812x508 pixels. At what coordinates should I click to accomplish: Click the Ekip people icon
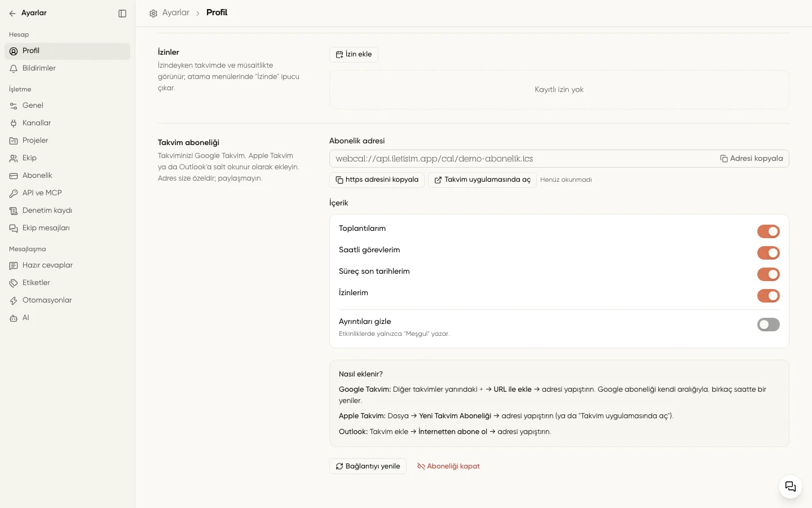[14, 159]
